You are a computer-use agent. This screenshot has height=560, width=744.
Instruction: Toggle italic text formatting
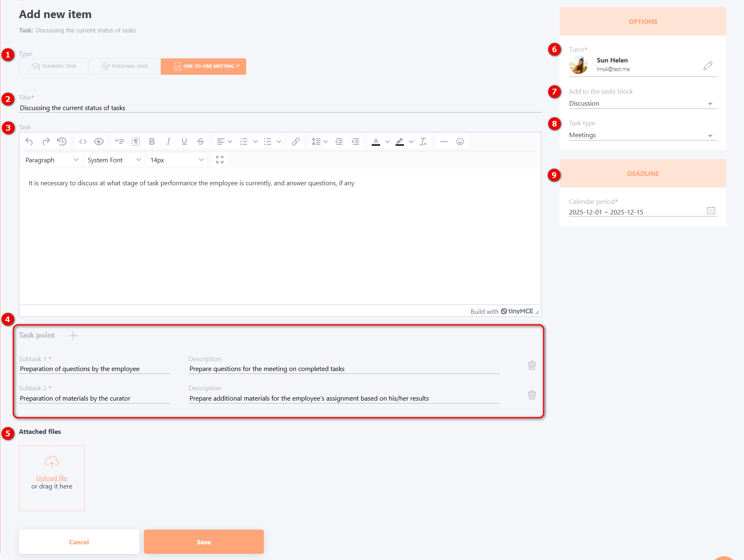(x=168, y=142)
